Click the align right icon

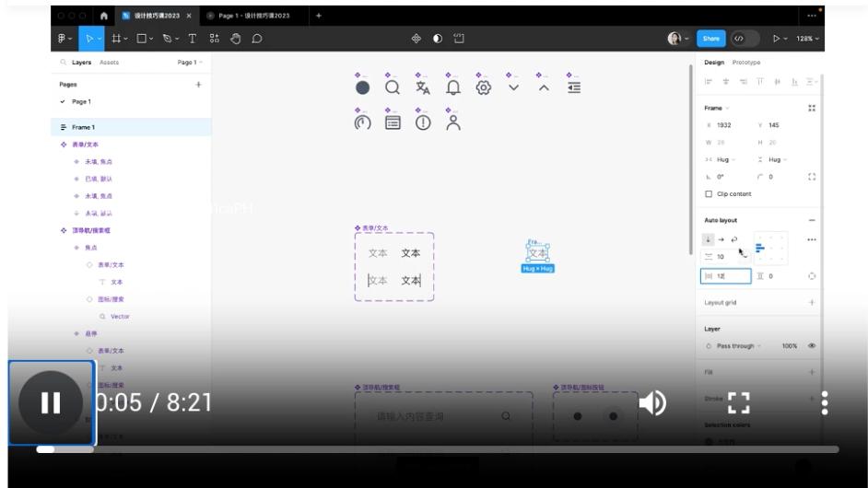click(x=743, y=81)
